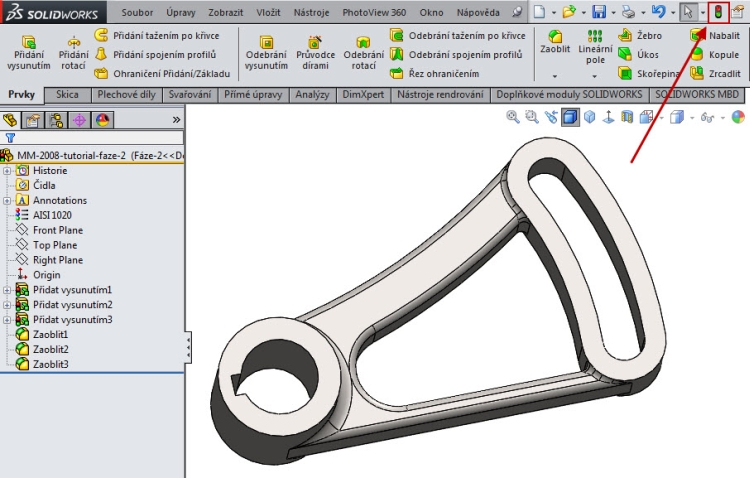Open a file with folder icon
The height and width of the screenshot is (478, 750).
569,12
